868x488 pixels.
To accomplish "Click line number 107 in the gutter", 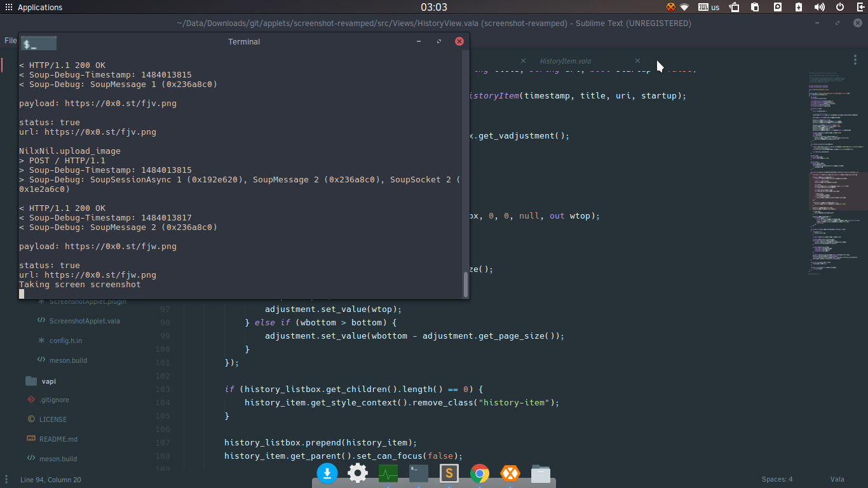I will coord(162,443).
